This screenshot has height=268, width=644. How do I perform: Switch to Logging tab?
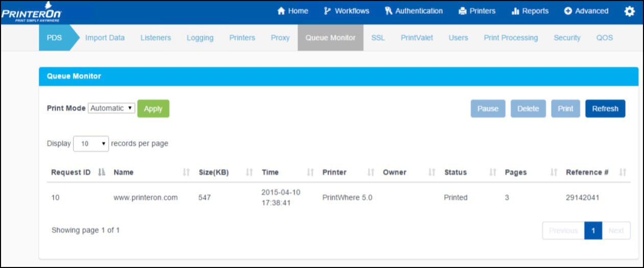(200, 38)
